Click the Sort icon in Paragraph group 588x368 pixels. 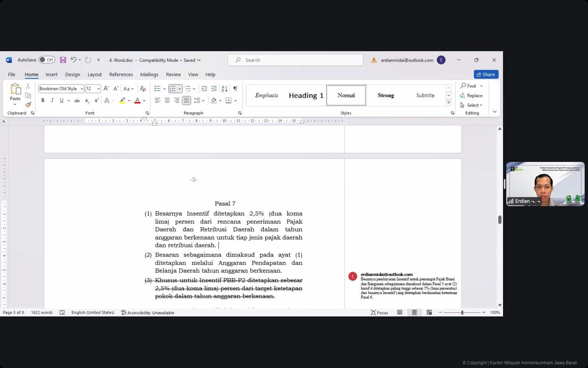coord(224,89)
